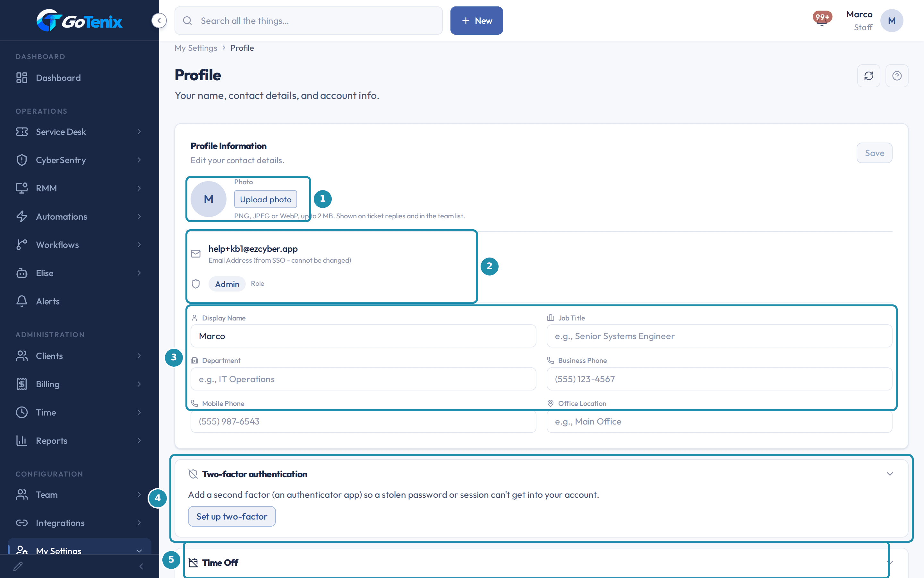Click the CyberSentry shield icon
Viewport: 924px width, 578px height.
22,160
